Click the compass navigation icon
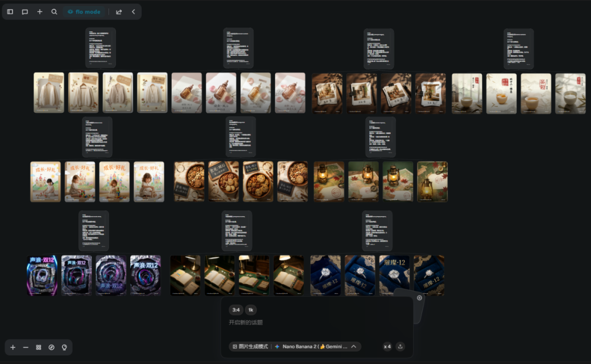591x364 pixels. (x=51, y=348)
